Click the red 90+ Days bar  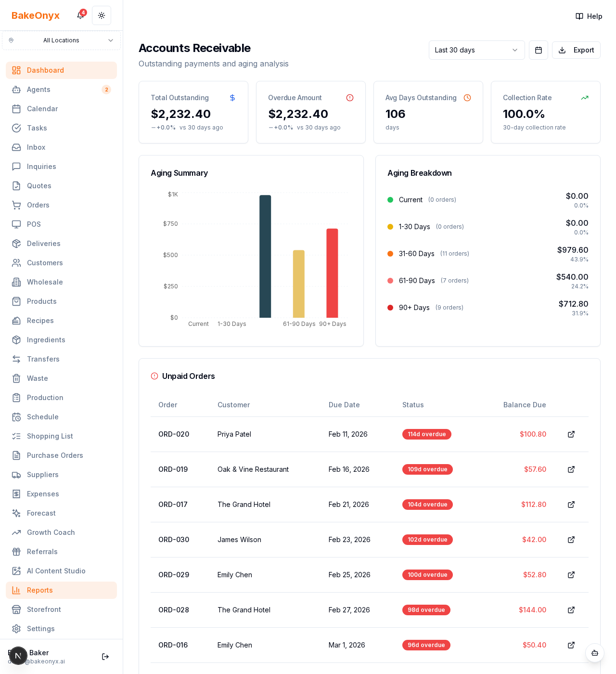[332, 273]
